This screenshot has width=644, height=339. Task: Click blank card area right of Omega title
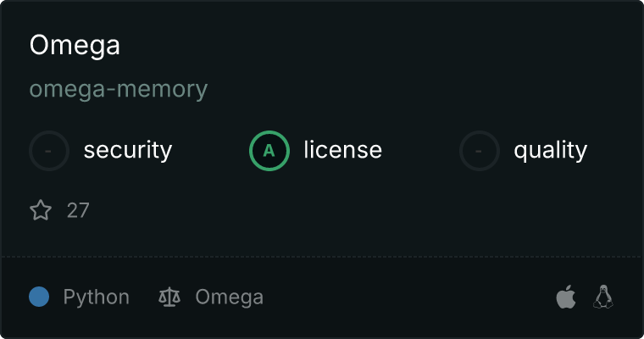(x=381, y=46)
